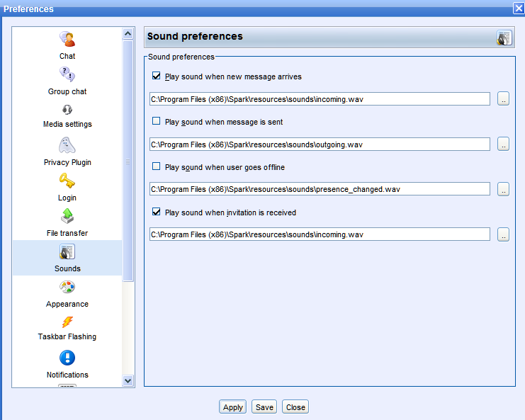Open the Chat preferences icon
Image resolution: width=525 pixels, height=420 pixels.
point(67,39)
